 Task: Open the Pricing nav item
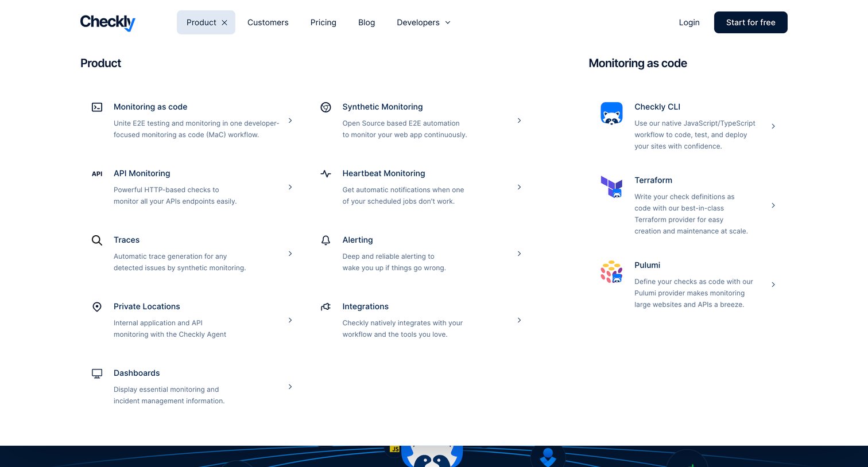[323, 22]
